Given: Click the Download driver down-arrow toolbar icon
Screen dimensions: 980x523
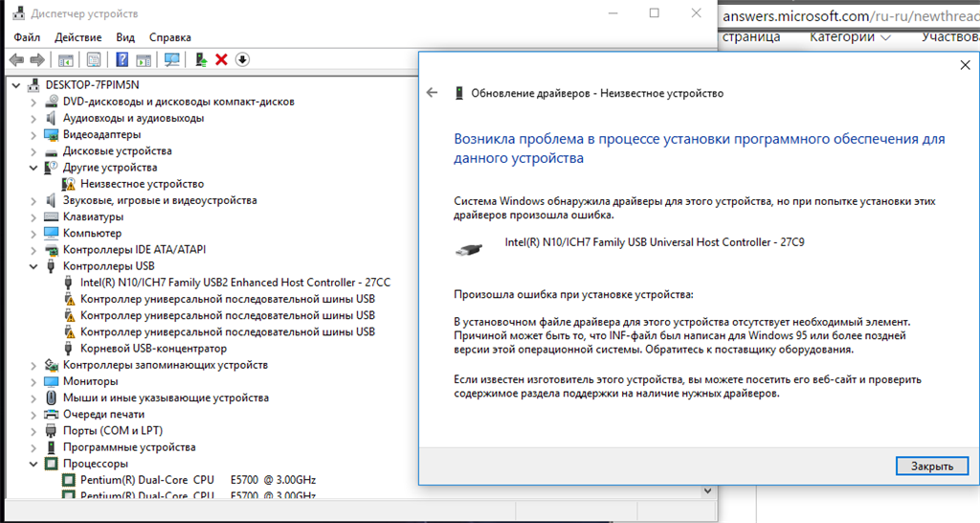Looking at the screenshot, I should [242, 59].
